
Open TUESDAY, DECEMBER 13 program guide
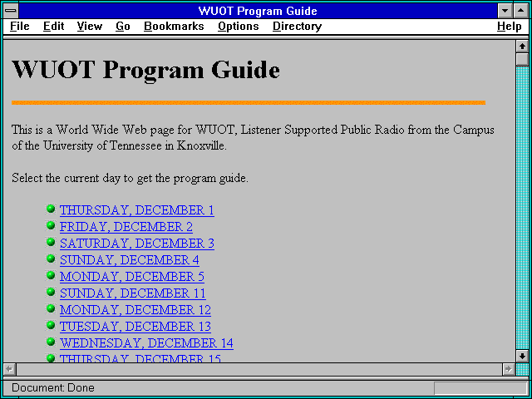click(135, 327)
